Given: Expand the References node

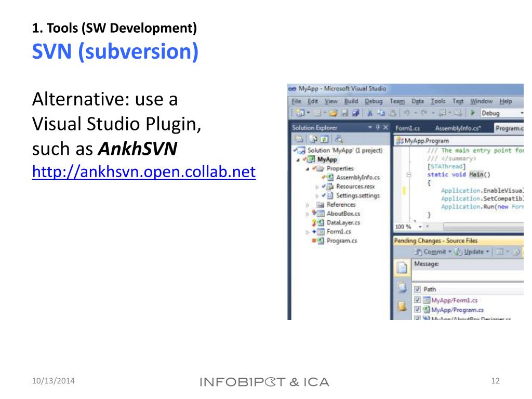Looking at the screenshot, I should [308, 205].
